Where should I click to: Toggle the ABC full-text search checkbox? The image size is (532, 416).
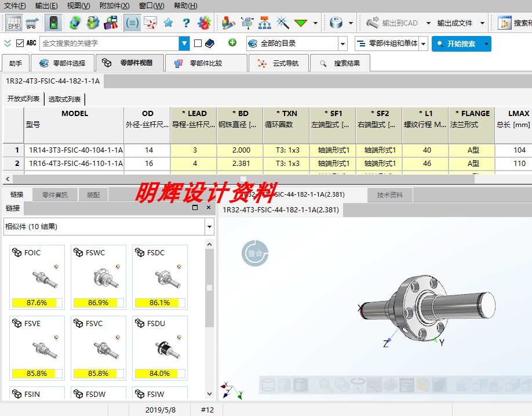coord(20,43)
